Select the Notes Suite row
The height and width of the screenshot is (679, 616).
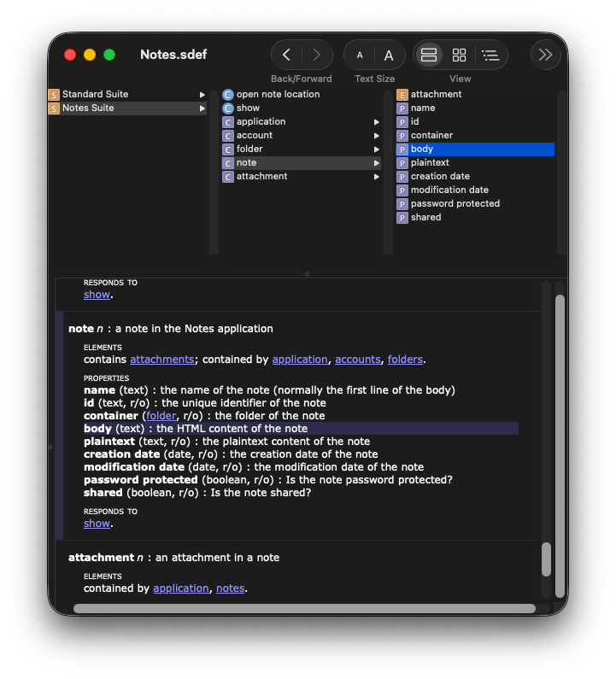(x=127, y=108)
